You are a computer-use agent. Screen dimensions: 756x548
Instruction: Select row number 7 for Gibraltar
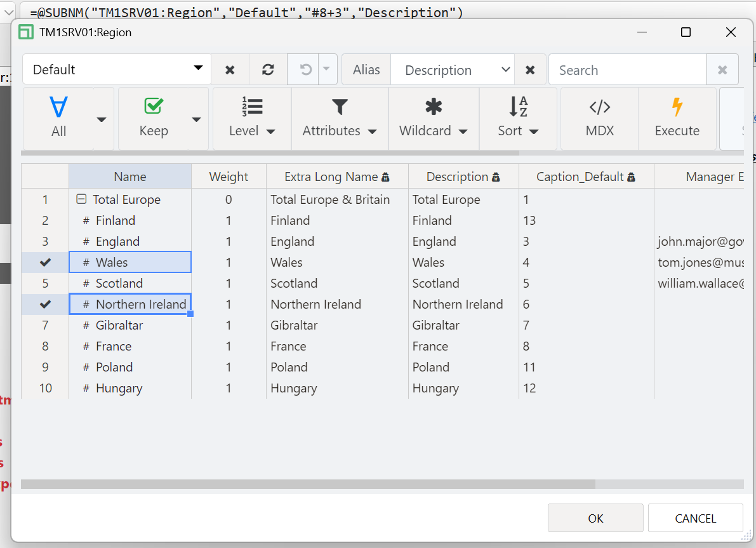coord(45,325)
